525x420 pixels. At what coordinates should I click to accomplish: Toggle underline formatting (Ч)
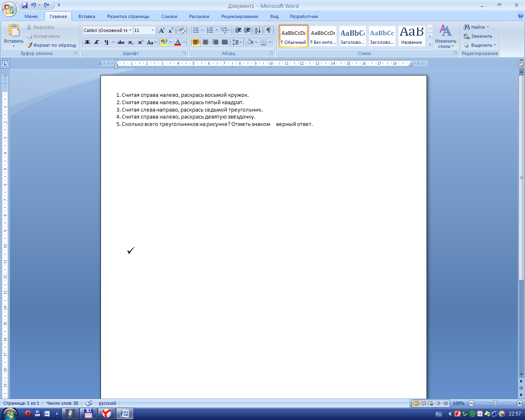[x=107, y=42]
